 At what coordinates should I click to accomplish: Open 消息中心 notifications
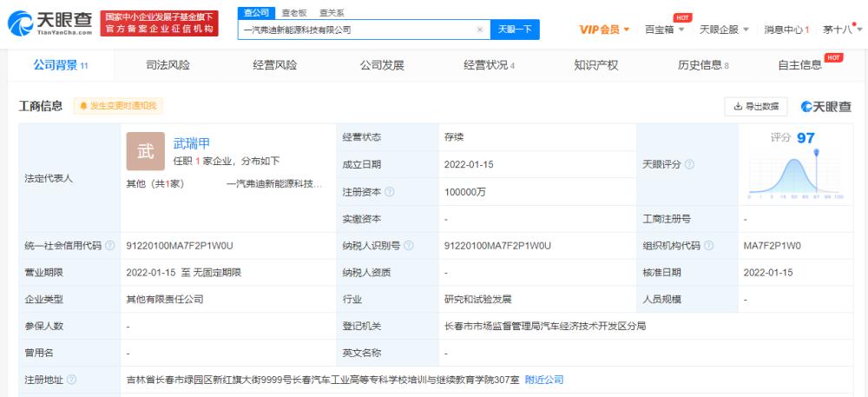[x=786, y=30]
